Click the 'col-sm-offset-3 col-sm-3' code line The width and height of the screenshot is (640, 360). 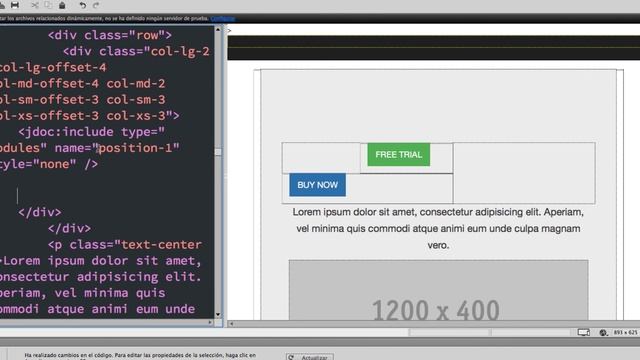pyautogui.click(x=82, y=100)
